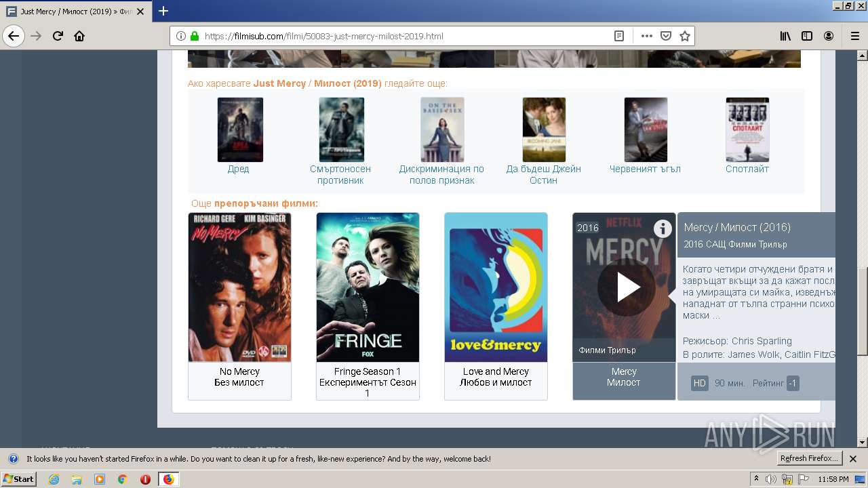Show sidebars button

pos(807,36)
